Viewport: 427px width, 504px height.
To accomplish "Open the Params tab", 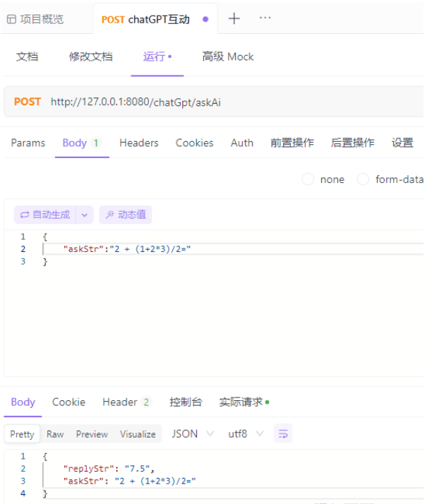I will click(x=28, y=143).
